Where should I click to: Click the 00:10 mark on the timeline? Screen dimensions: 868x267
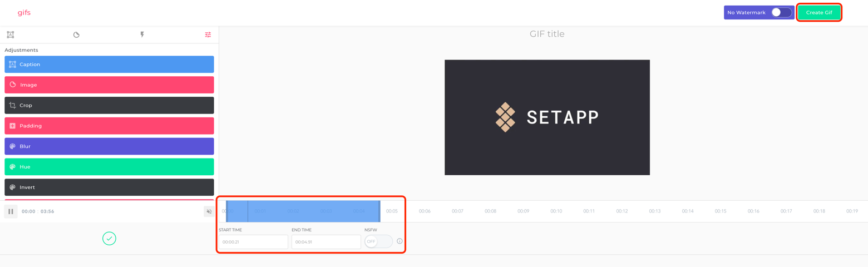[556, 211]
